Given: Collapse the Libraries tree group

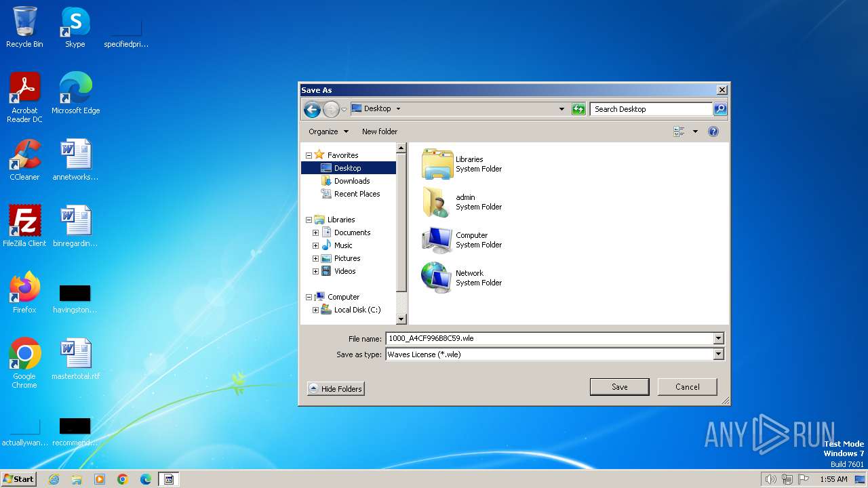Looking at the screenshot, I should pos(309,220).
